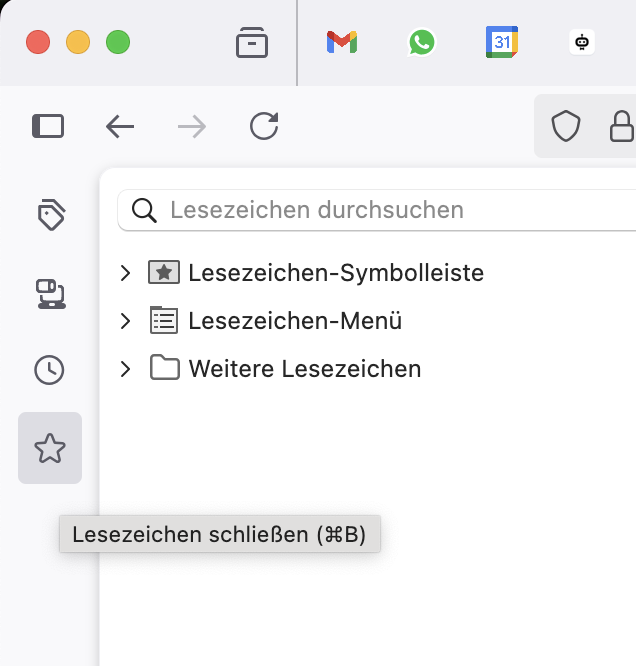Reload the current page
This screenshot has height=666, width=636.
tap(264, 126)
